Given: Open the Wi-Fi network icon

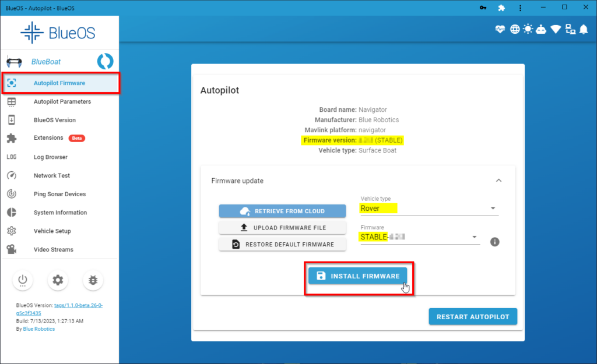Looking at the screenshot, I should coord(556,30).
